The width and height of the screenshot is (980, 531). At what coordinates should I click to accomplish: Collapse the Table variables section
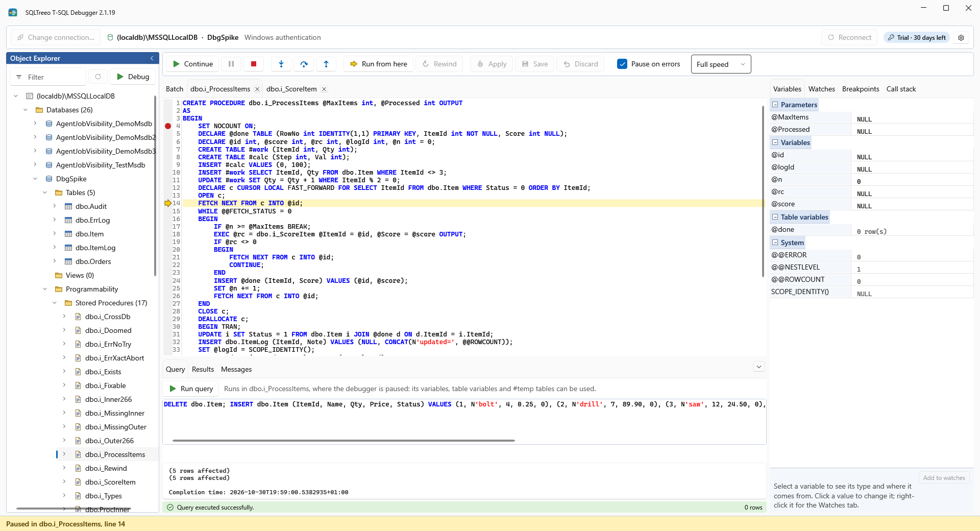coord(775,217)
